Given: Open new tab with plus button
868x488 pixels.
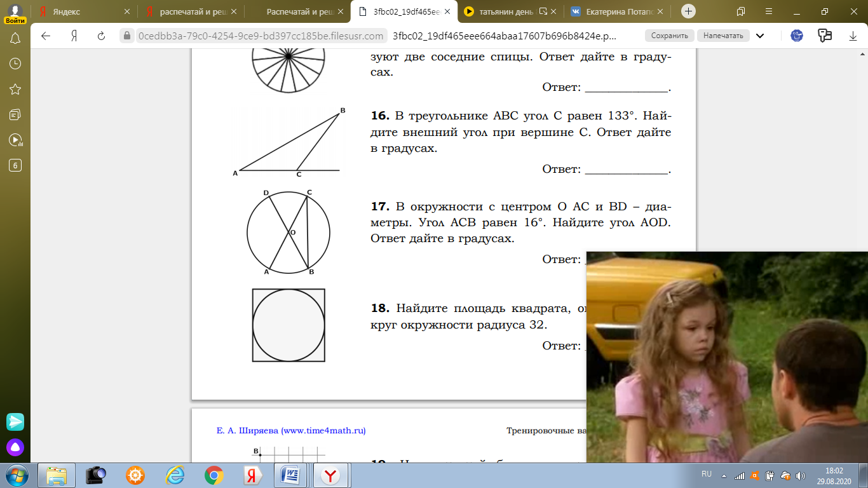Looking at the screenshot, I should 688,11.
